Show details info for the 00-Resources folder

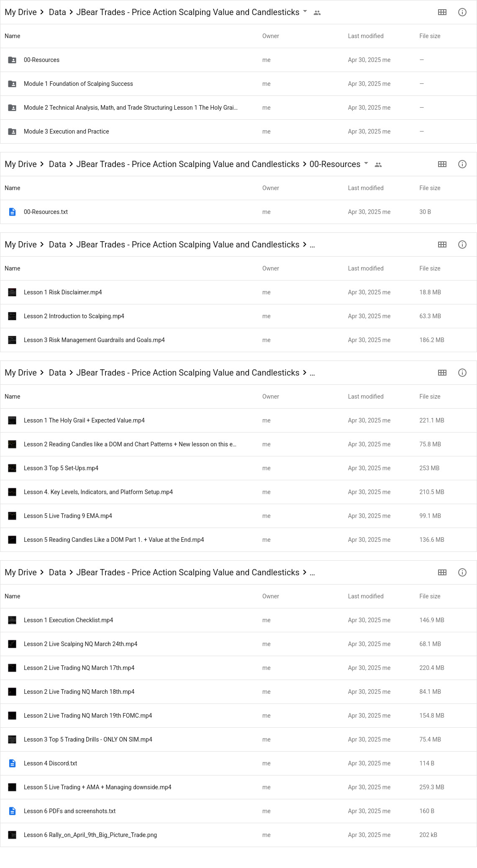462,164
